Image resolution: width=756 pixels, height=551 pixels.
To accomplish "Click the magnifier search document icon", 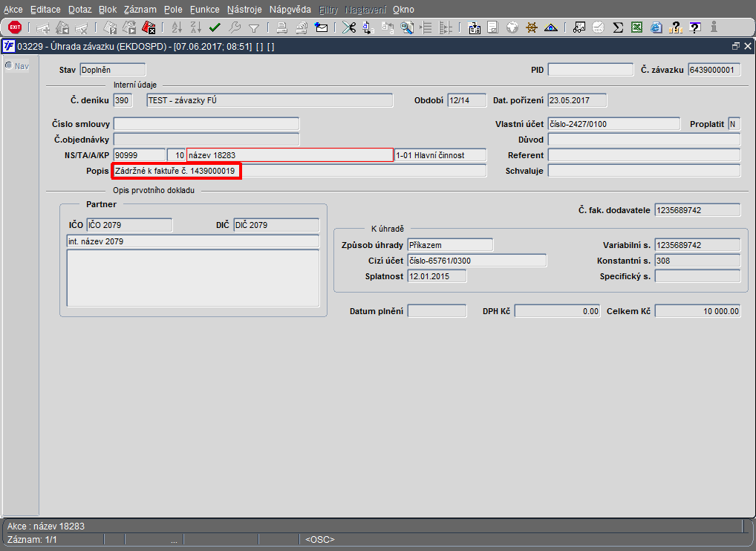I will point(407,28).
